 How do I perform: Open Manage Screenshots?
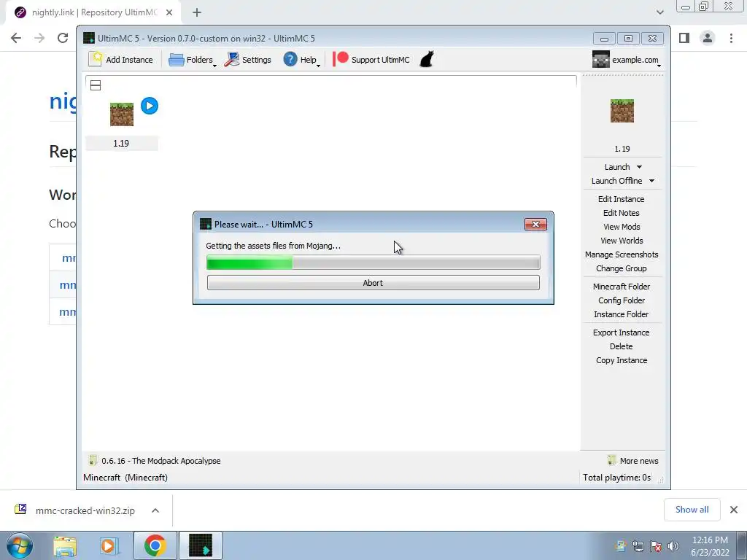coord(622,254)
